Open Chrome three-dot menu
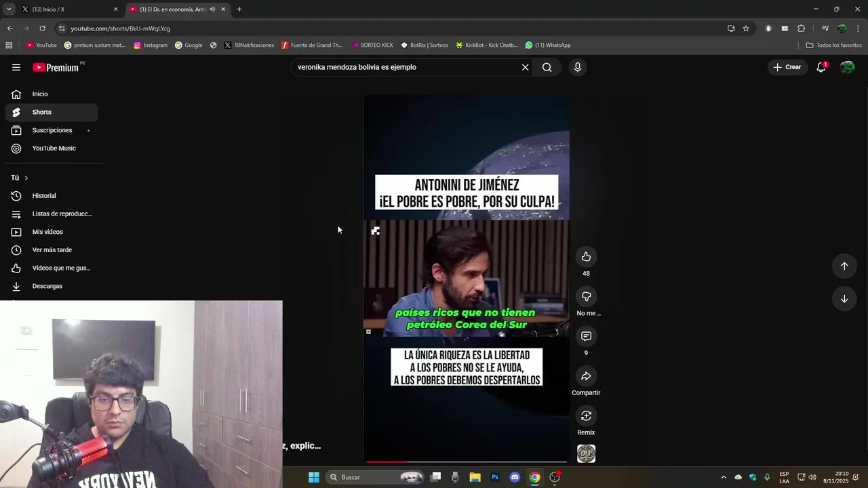The height and width of the screenshot is (488, 868). 858,28
